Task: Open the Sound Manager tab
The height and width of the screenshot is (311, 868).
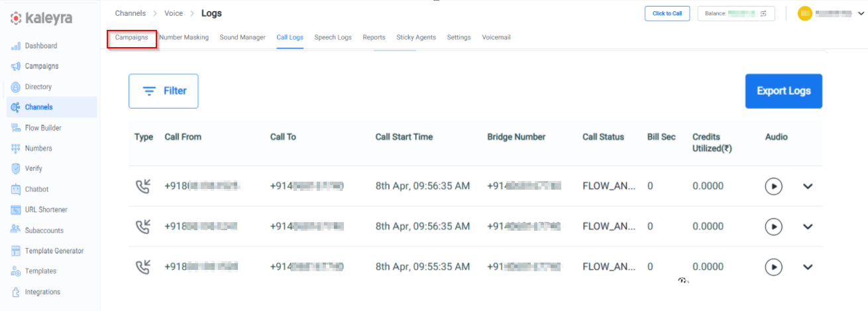Action: [243, 38]
